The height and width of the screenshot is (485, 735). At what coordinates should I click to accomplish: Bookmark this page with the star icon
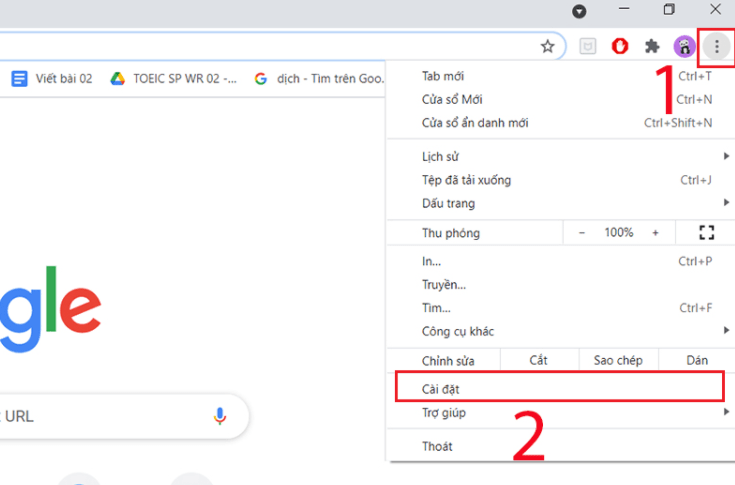point(548,46)
